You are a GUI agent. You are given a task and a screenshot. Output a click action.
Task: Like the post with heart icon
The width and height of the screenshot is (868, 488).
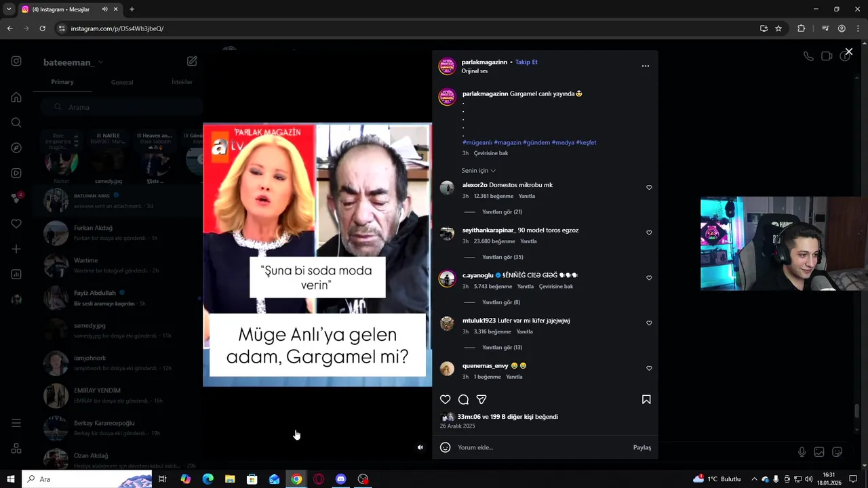point(446,400)
